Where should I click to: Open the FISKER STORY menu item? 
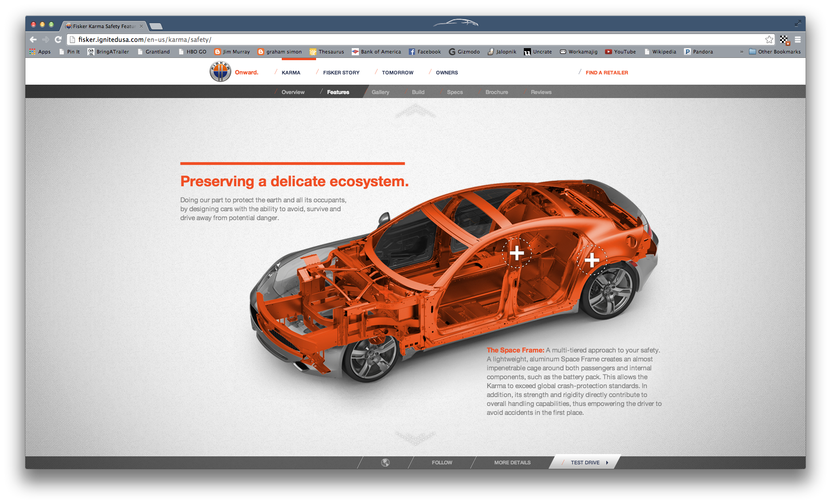click(341, 73)
